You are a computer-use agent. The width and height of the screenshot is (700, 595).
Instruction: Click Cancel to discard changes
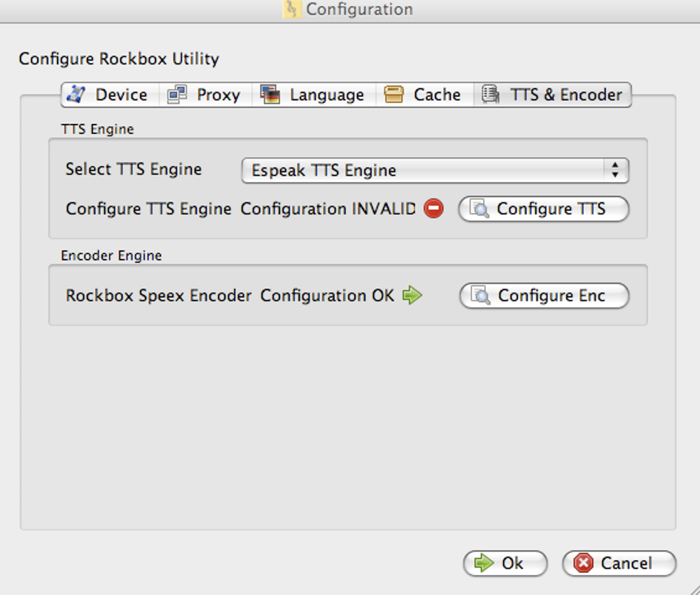(x=619, y=563)
